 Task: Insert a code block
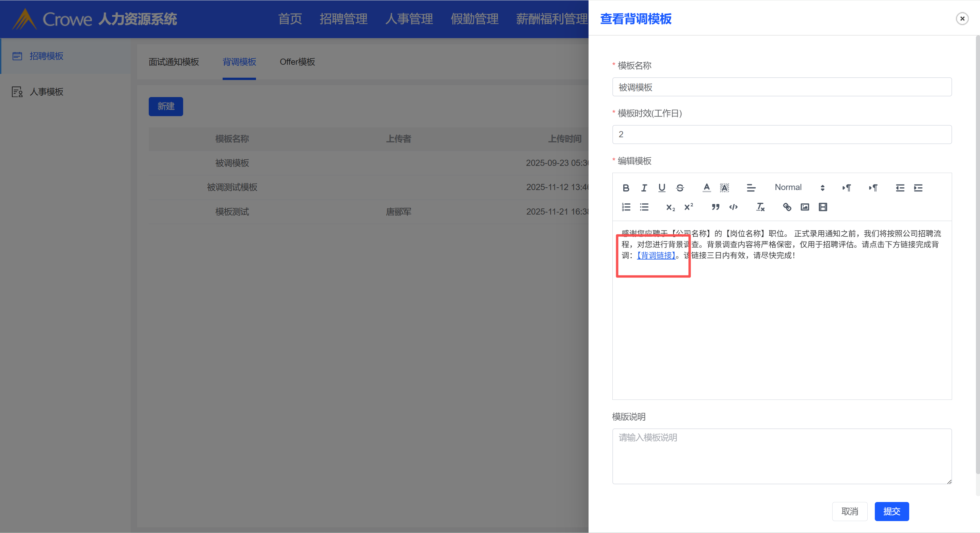(734, 207)
